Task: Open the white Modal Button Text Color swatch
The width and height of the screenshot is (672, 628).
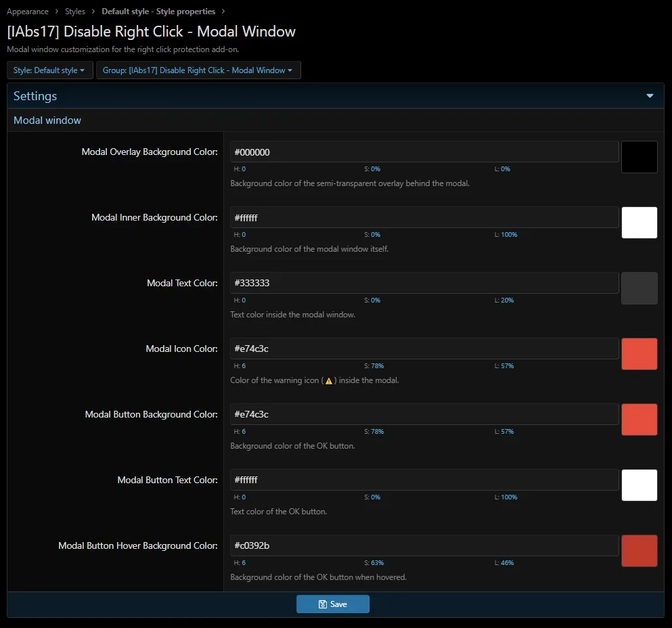Action: coord(639,485)
